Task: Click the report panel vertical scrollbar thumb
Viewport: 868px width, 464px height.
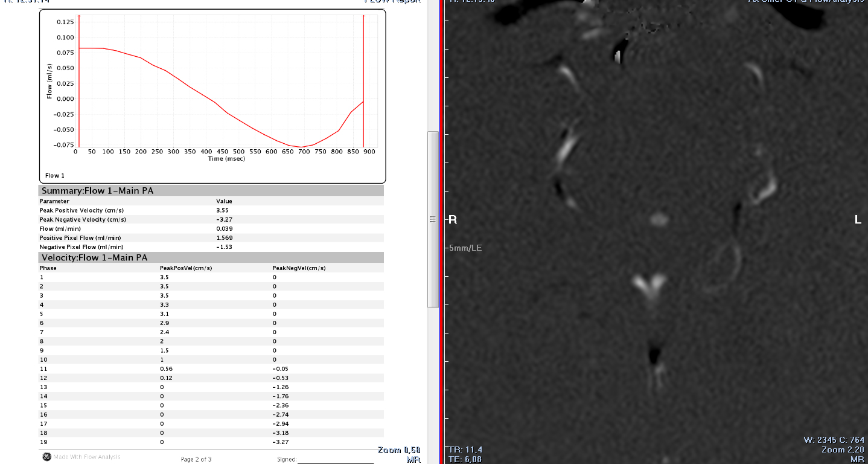Action: [x=433, y=219]
